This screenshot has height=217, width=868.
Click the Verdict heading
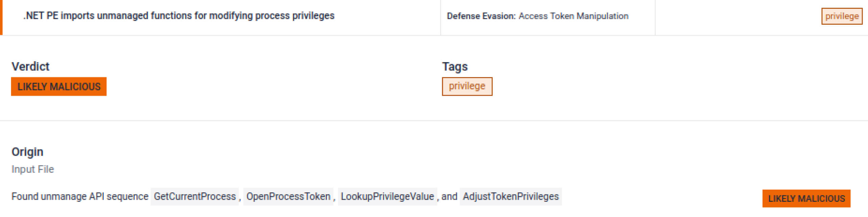(30, 67)
